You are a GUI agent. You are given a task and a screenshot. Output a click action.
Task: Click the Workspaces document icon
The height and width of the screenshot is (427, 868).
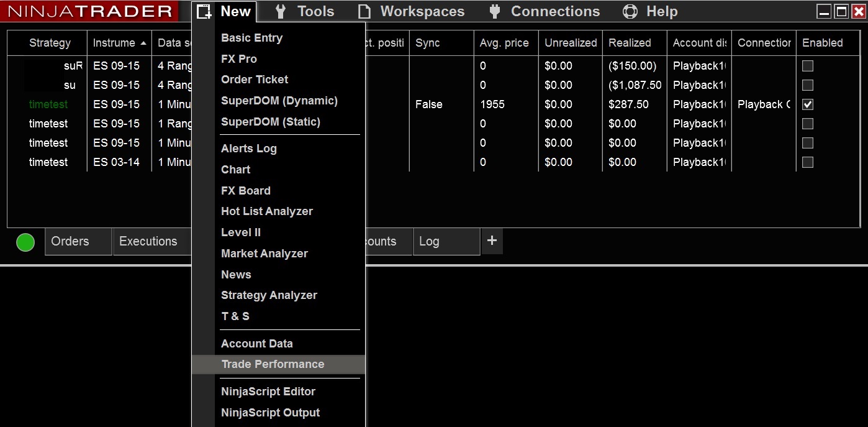pyautogui.click(x=364, y=11)
